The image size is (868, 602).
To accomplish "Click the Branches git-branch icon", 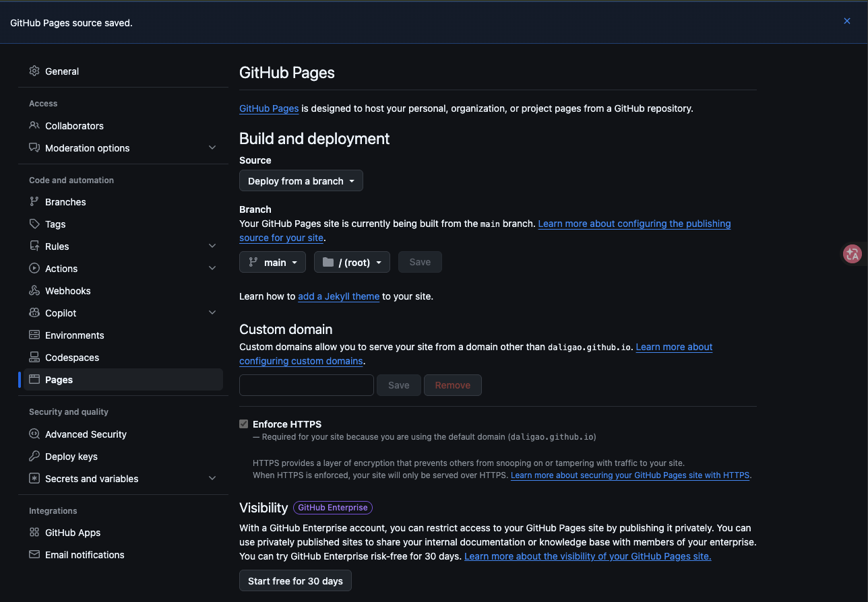I will [34, 201].
